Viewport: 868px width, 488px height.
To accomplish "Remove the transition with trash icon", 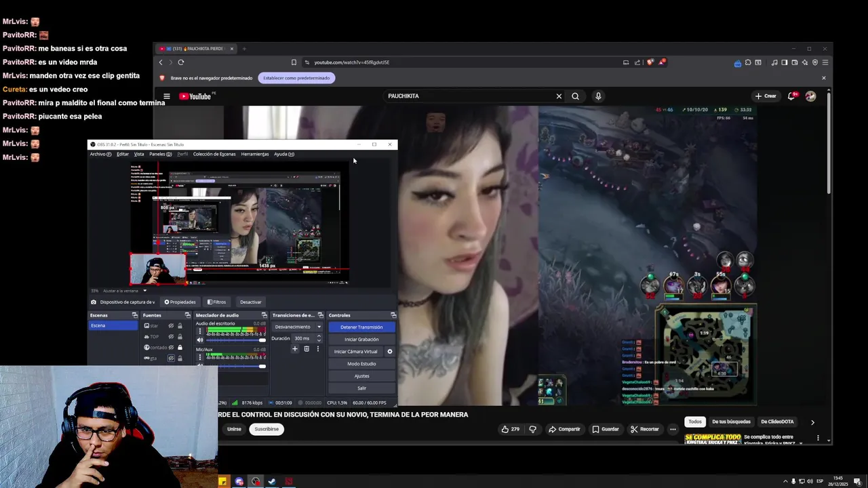I will [307, 348].
